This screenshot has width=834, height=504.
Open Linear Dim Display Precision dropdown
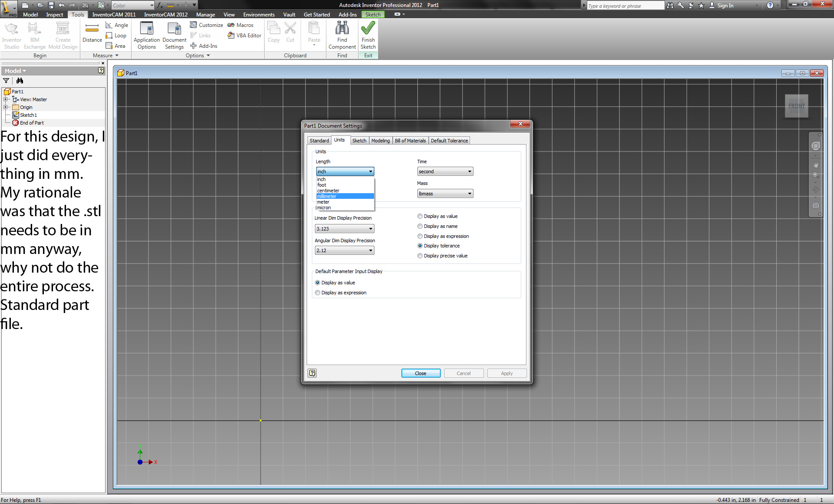point(344,229)
